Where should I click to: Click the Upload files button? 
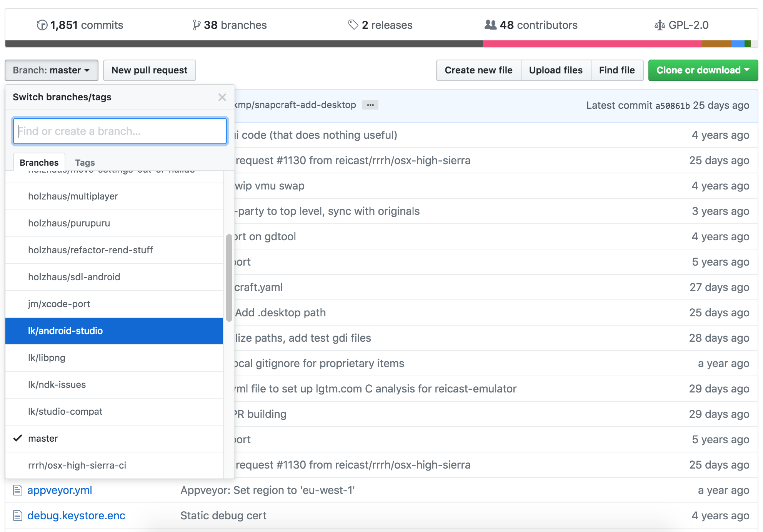(555, 70)
